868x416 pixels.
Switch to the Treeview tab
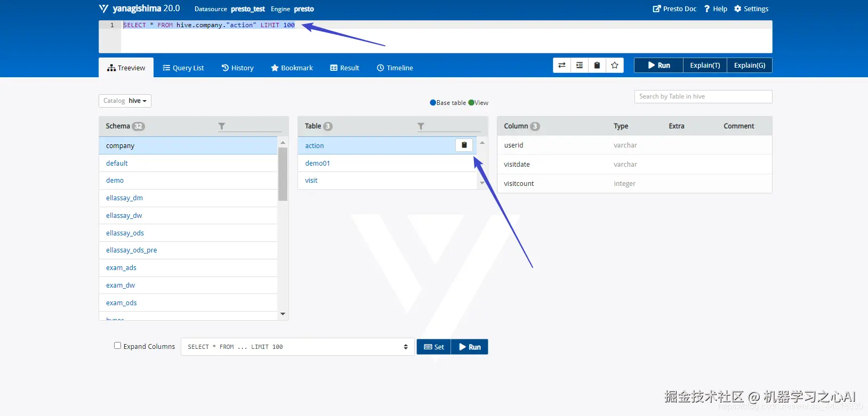click(126, 68)
